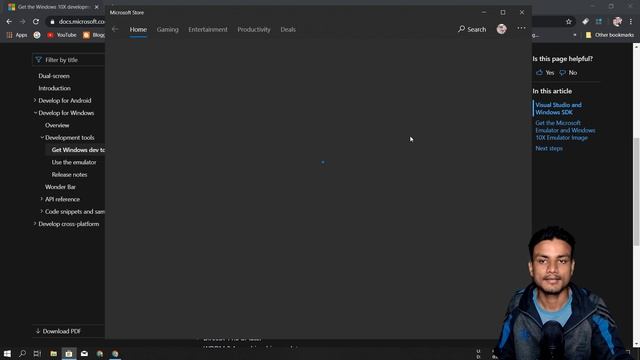Expand the API reference node
This screenshot has height=360, width=640.
click(41, 199)
